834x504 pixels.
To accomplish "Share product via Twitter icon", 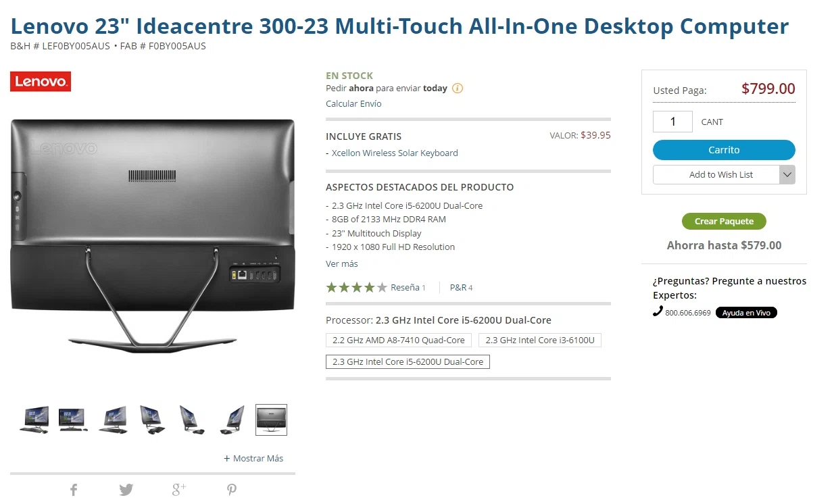I will pyautogui.click(x=126, y=490).
